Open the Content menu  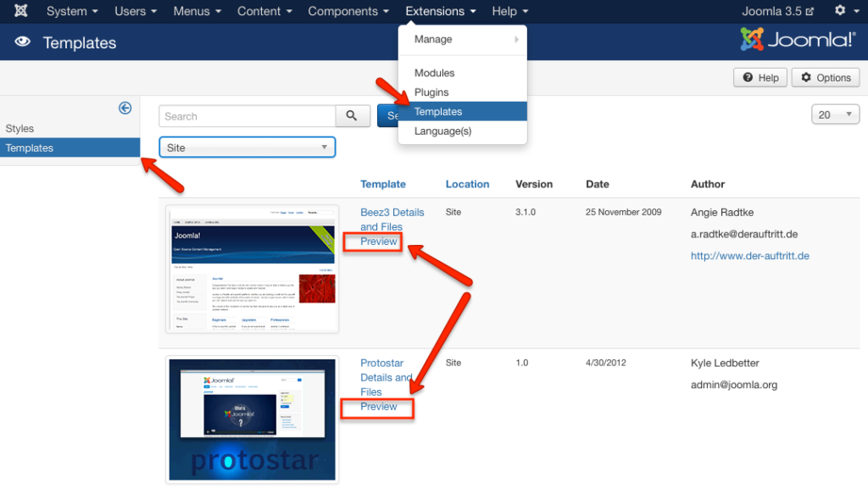tap(264, 11)
